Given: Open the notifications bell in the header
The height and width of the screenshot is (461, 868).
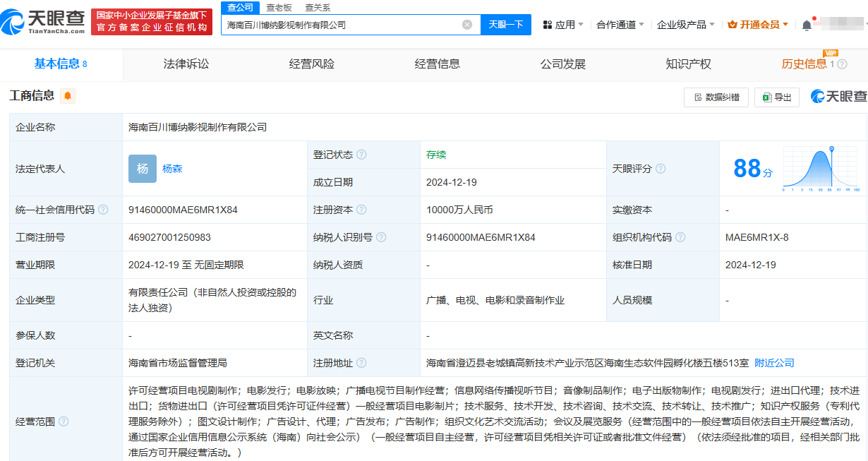Looking at the screenshot, I should click(807, 25).
